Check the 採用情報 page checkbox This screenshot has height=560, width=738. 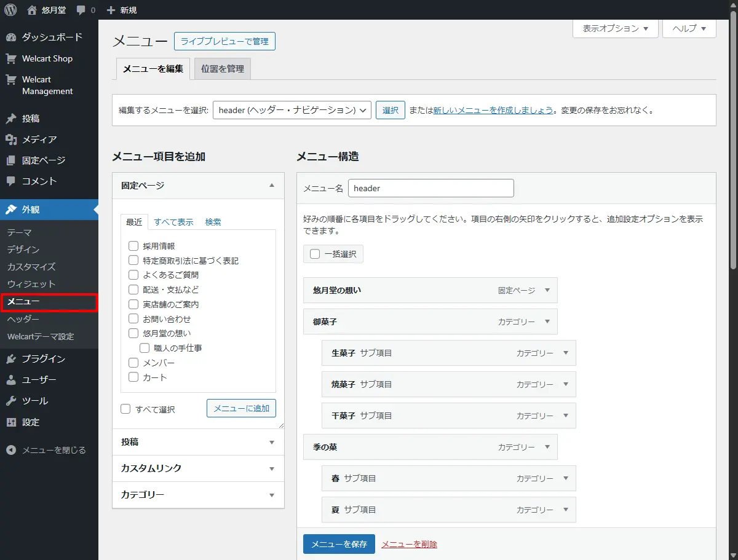(133, 246)
